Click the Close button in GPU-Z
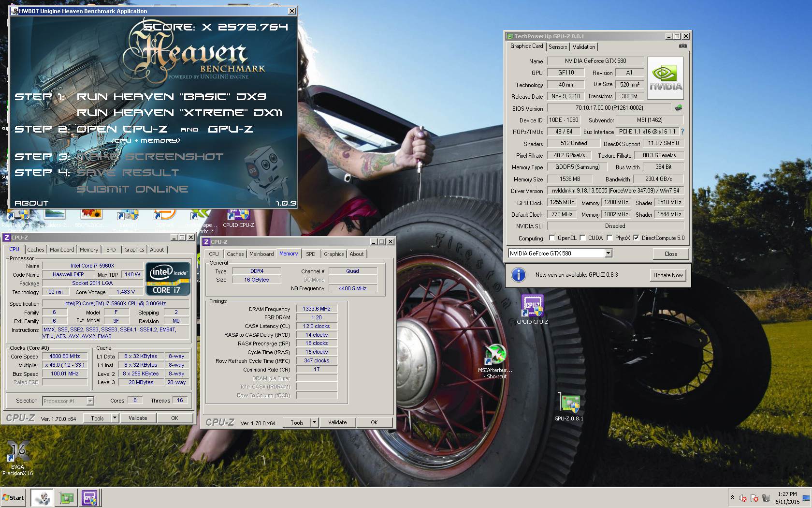Image resolution: width=812 pixels, height=508 pixels. click(x=671, y=254)
